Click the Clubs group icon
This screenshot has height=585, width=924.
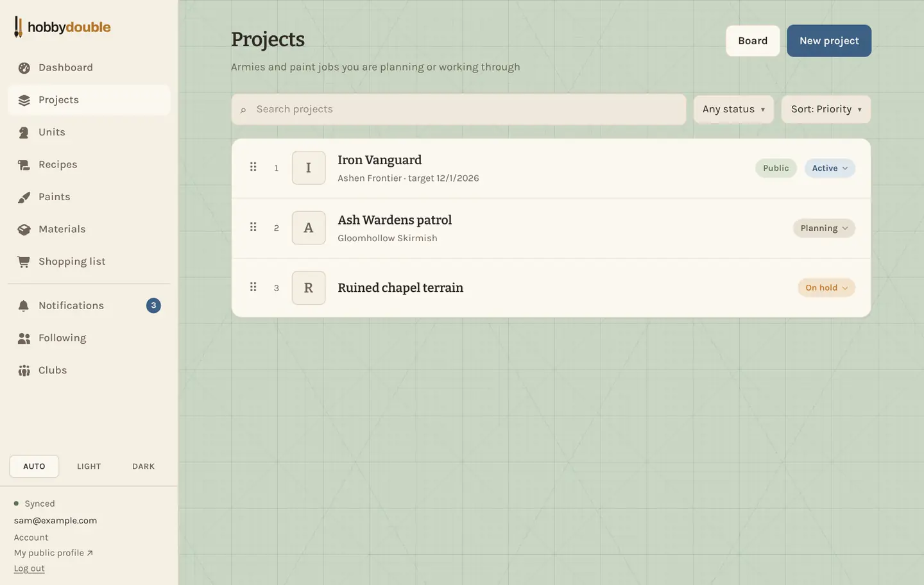point(24,371)
